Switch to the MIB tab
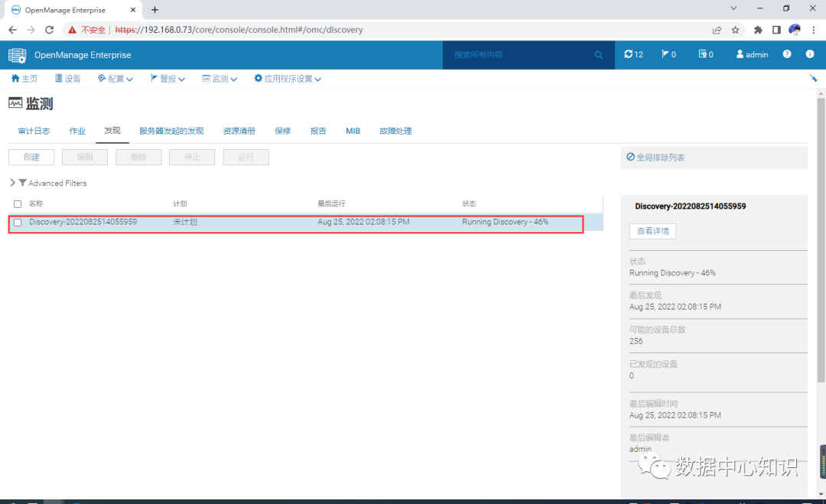The image size is (826, 504). click(x=353, y=131)
